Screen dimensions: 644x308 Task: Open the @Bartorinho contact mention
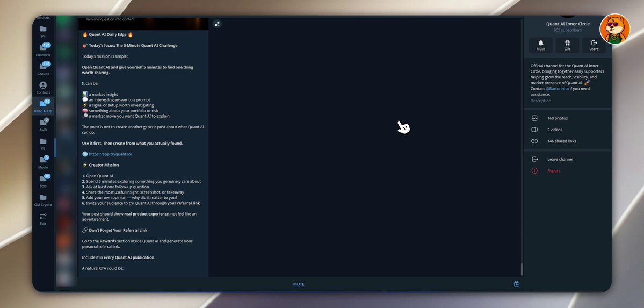558,88
